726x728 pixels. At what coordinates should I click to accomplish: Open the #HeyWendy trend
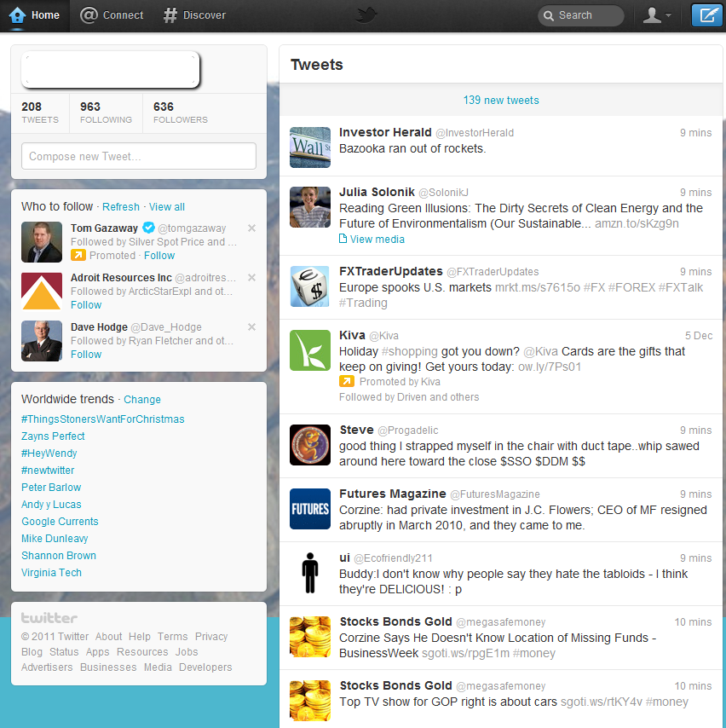point(49,454)
